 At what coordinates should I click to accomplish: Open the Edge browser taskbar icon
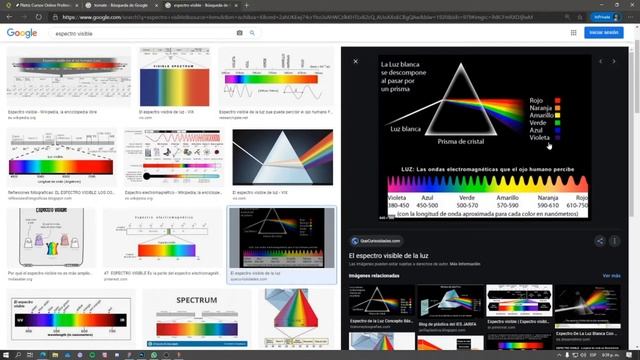42,355
